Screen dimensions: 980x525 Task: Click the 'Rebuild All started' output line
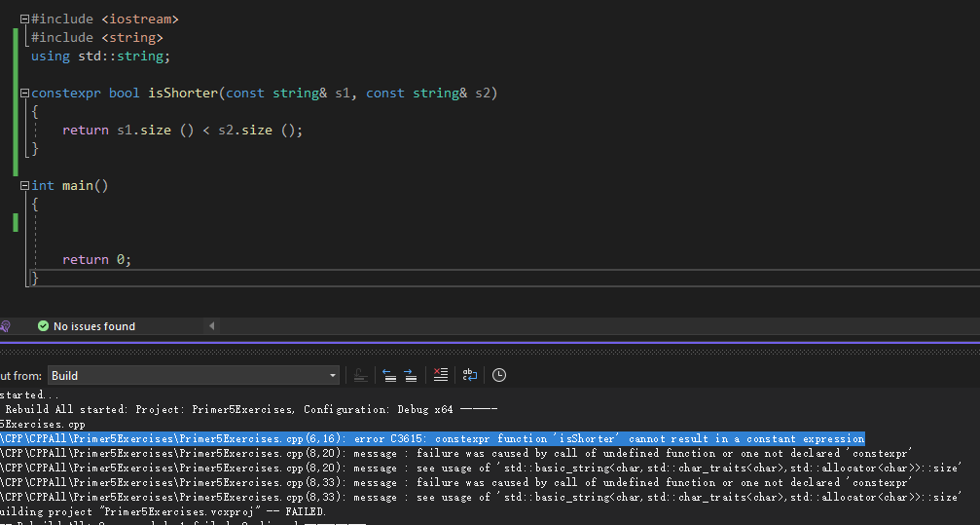coord(249,409)
